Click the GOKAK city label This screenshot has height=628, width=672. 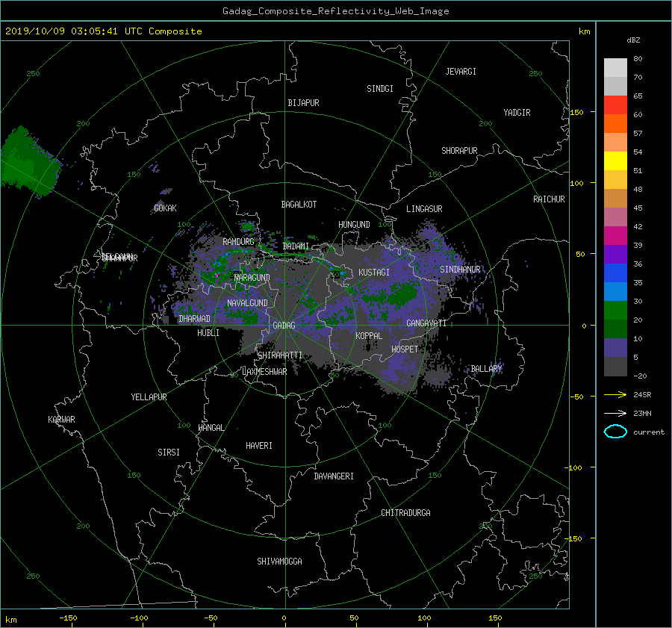(x=165, y=208)
